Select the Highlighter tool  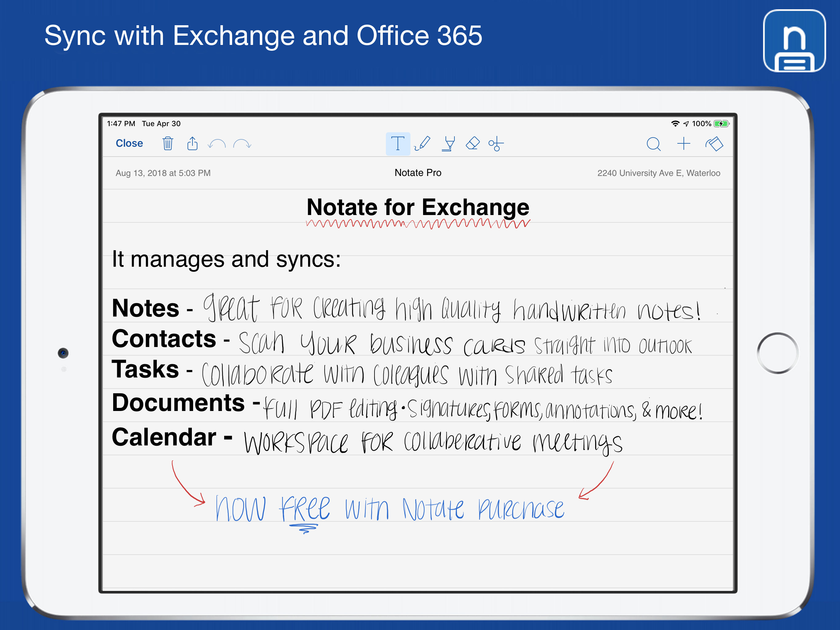[x=449, y=144]
